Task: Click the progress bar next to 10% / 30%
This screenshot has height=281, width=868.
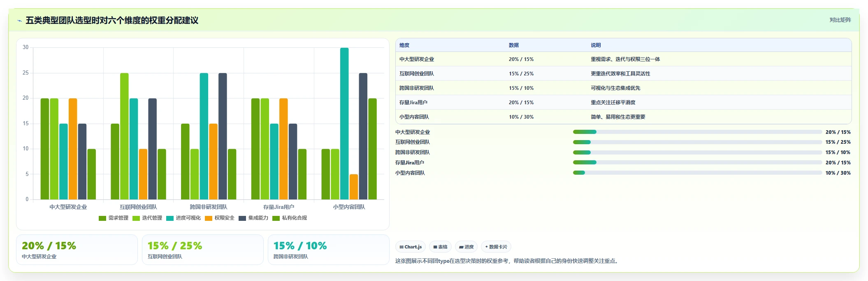Action: pos(697,173)
